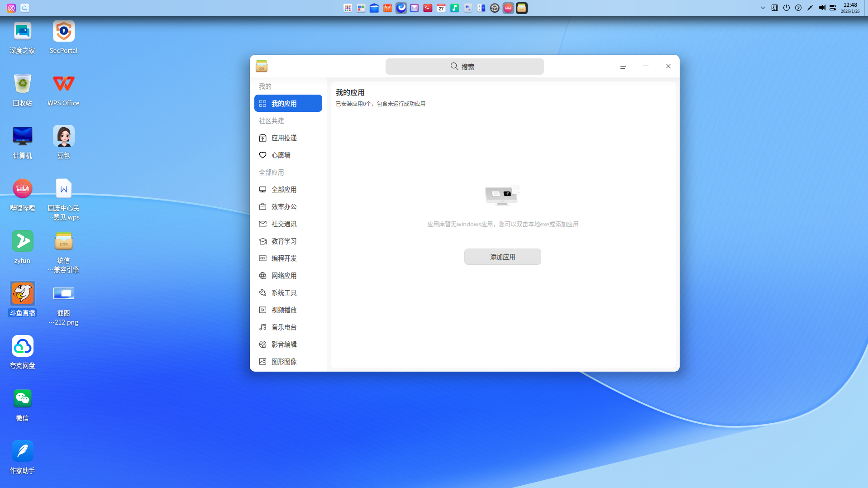Screen dimensions: 868x488
Task: Show 全部应用 category
Action: [x=288, y=189]
